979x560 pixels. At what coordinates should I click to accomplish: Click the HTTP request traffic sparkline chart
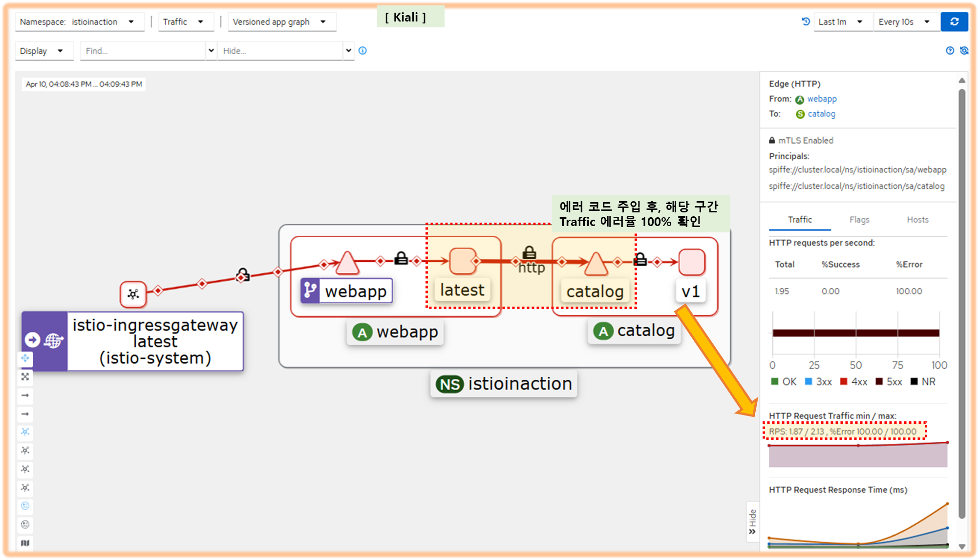[x=858, y=455]
